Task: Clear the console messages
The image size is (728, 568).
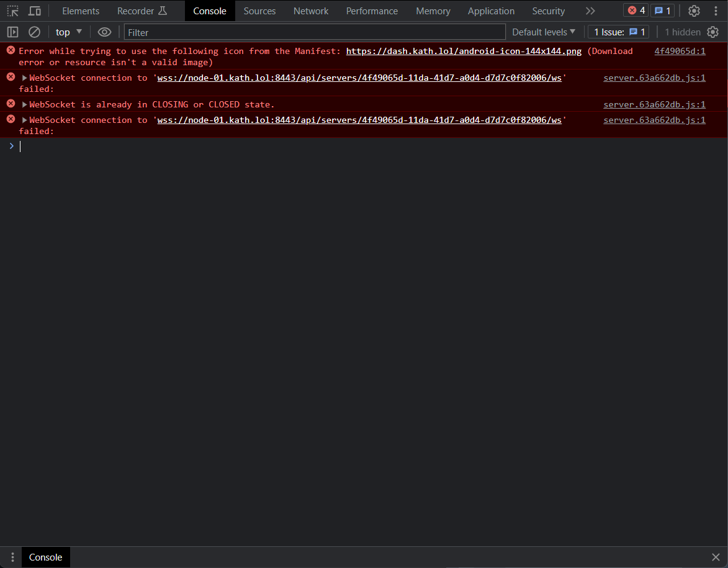Action: (34, 32)
